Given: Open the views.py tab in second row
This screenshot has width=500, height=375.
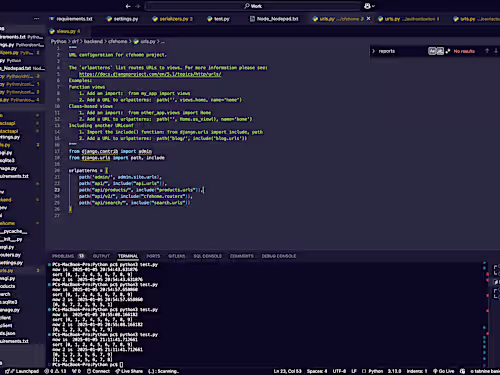Looking at the screenshot, I should 65,31.
